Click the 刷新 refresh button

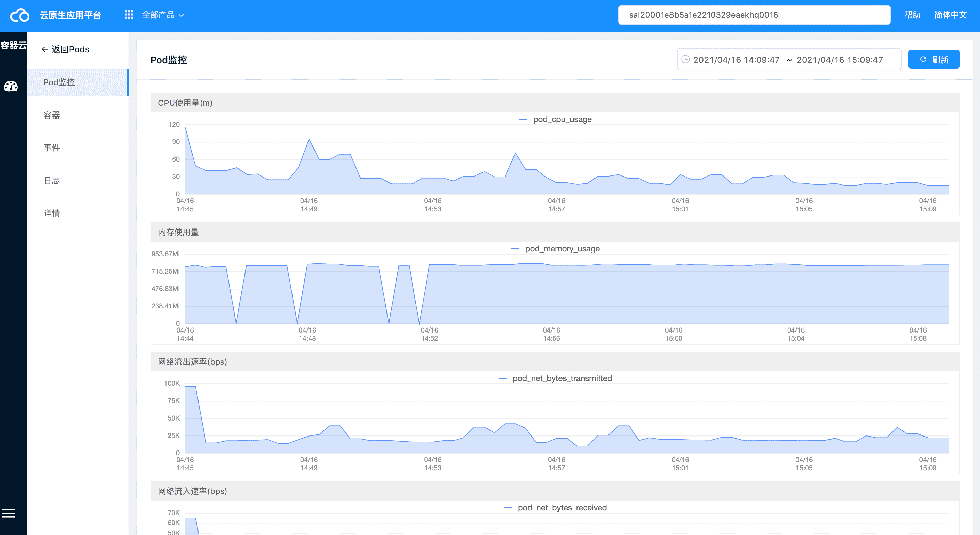click(x=934, y=59)
